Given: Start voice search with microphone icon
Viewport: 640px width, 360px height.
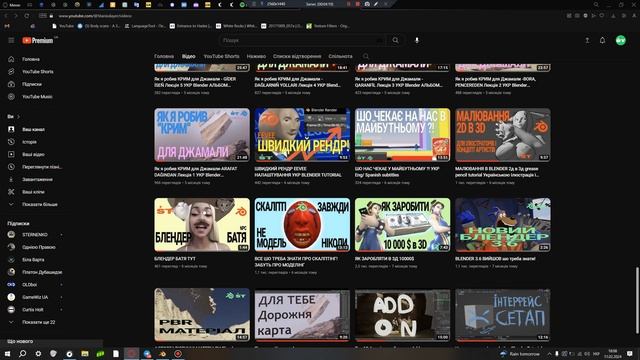Looking at the screenshot, I should (x=417, y=40).
